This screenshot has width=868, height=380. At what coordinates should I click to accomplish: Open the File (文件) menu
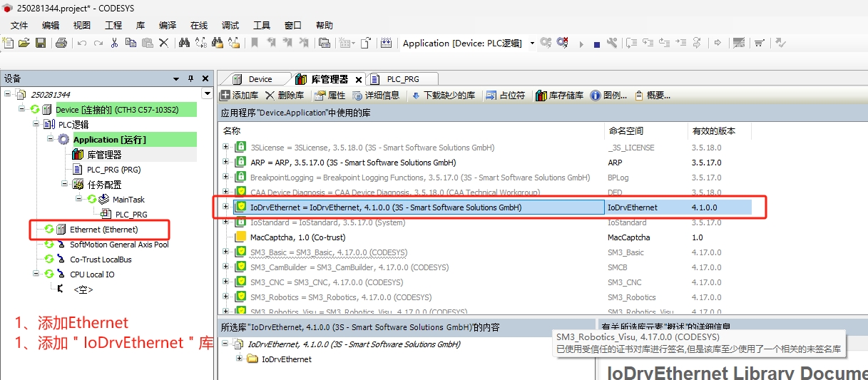pos(19,25)
